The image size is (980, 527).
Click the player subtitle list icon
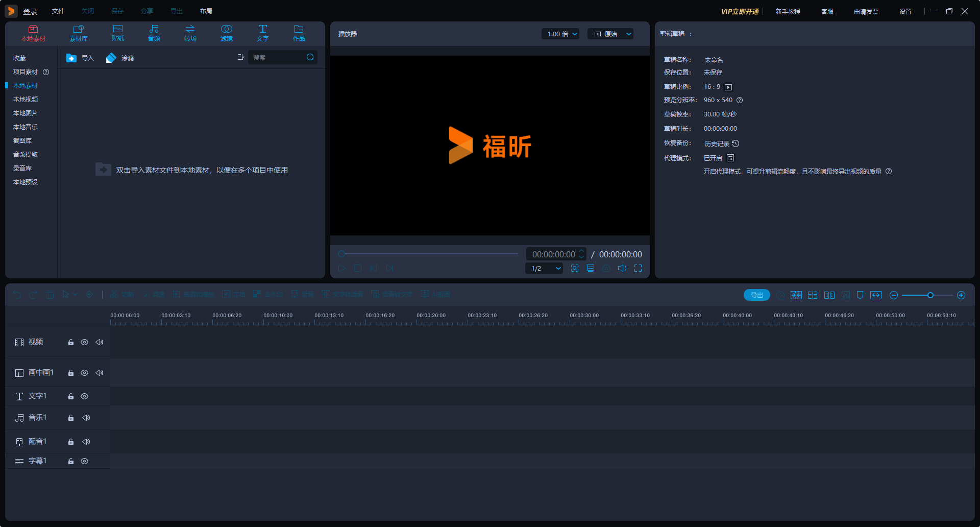591,268
